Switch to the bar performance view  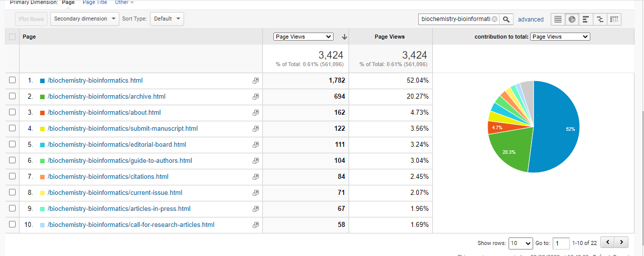click(585, 20)
